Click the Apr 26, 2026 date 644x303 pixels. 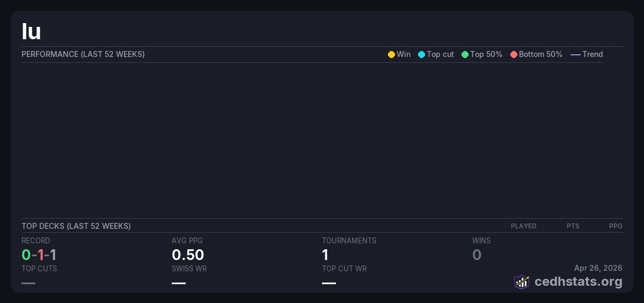pyautogui.click(x=598, y=268)
